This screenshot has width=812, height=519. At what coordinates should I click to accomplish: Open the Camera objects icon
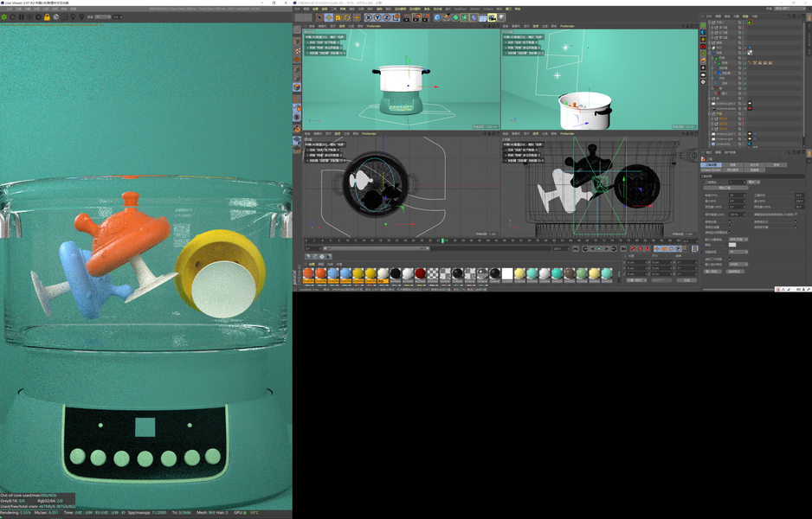(492, 17)
